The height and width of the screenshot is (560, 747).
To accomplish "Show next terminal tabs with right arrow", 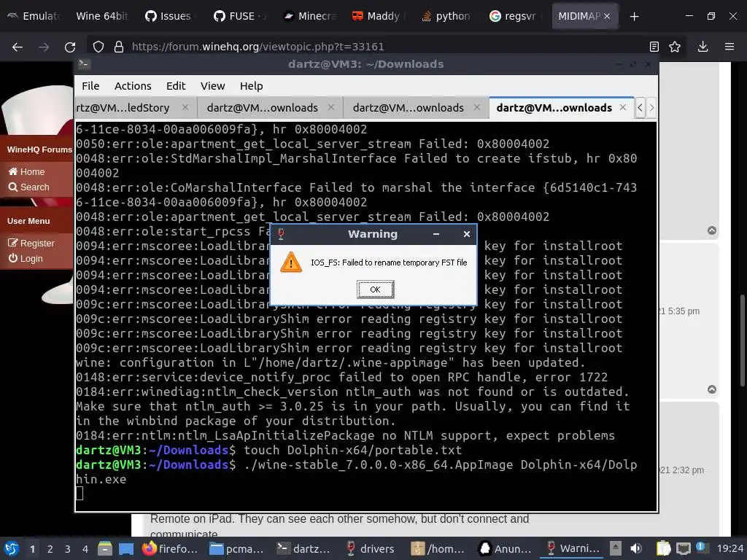I will (651, 108).
